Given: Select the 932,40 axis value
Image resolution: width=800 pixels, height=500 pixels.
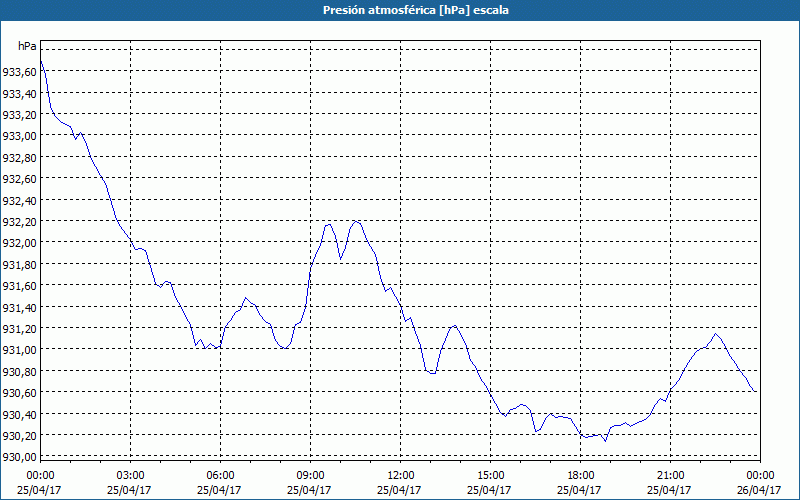Looking at the screenshot, I should 19,201.
